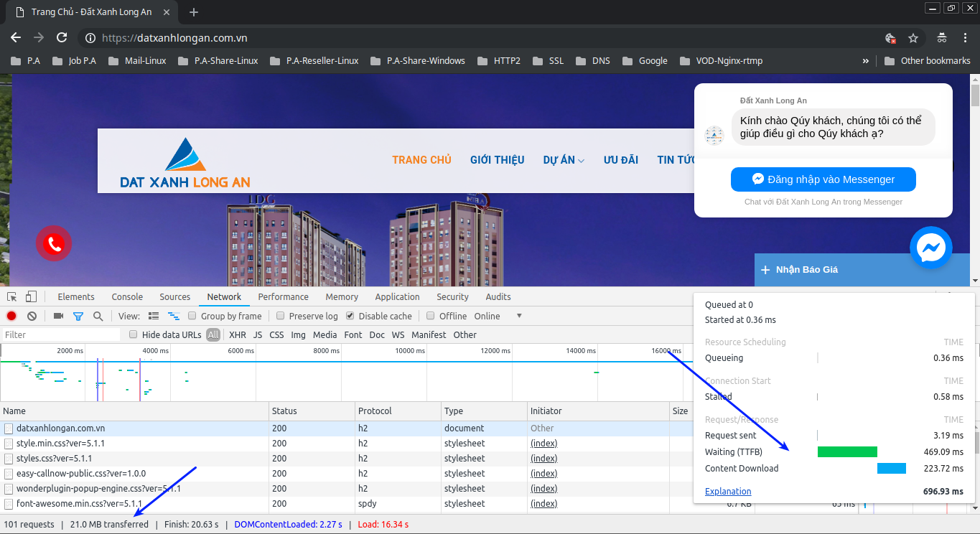Toggle the device toolbar icon
This screenshot has height=534, width=980.
(31, 296)
